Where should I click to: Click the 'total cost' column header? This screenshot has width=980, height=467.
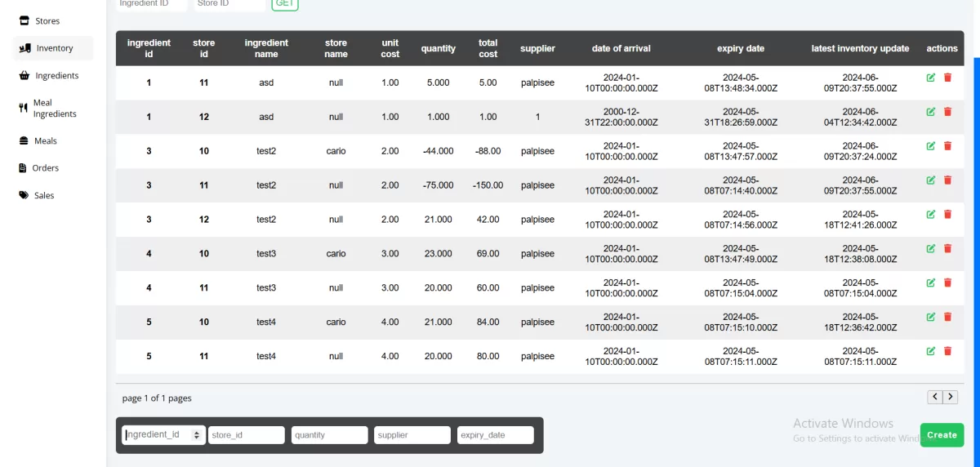(488, 48)
